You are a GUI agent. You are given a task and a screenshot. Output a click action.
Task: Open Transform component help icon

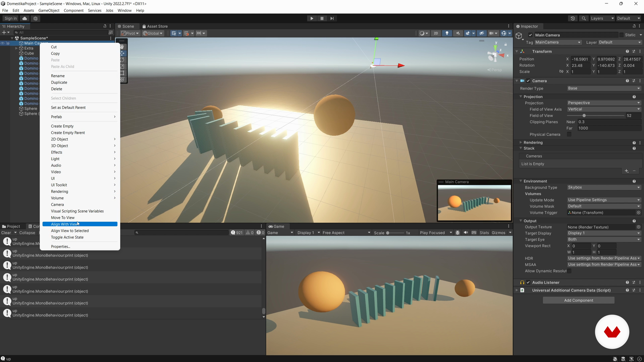(x=627, y=51)
